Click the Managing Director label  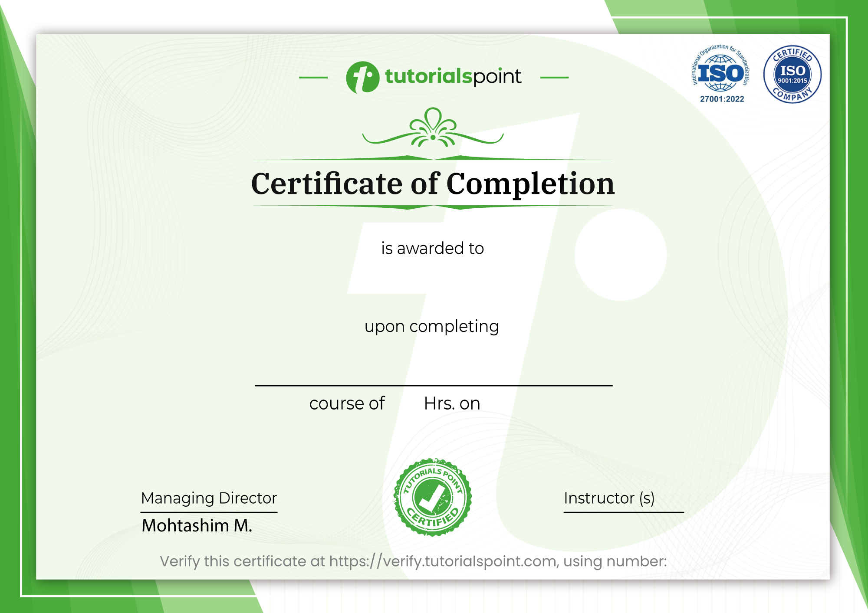pyautogui.click(x=209, y=498)
